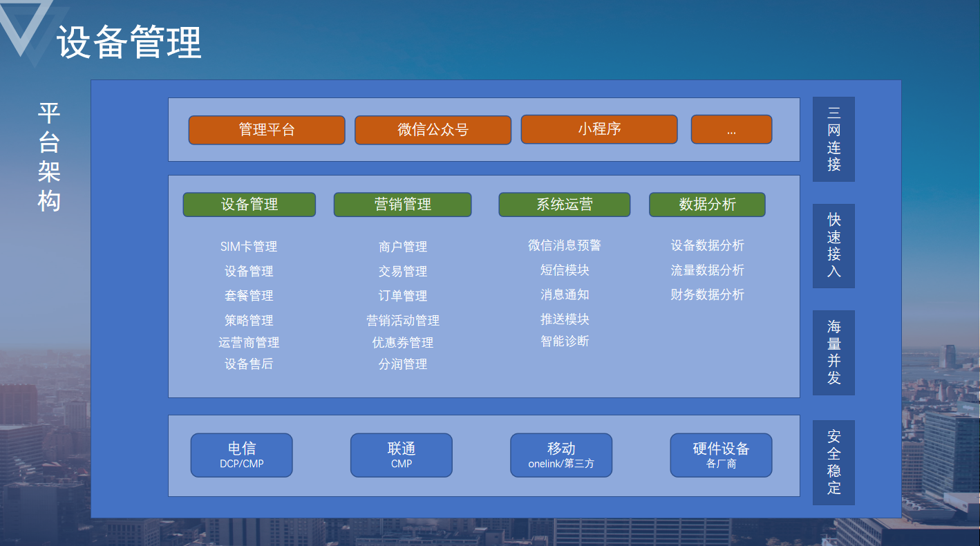The height and width of the screenshot is (546, 980).
Task: Click the 设备数据分析 text
Action: click(708, 245)
